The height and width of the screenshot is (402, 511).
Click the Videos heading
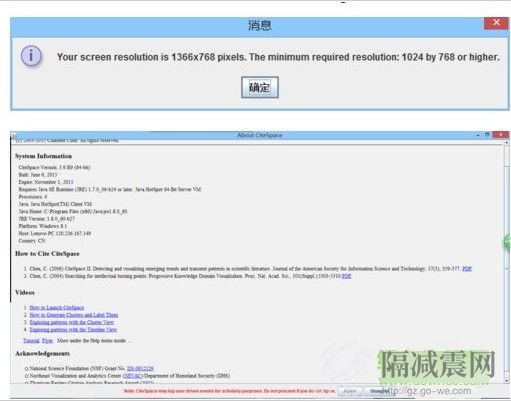pyautogui.click(x=25, y=292)
